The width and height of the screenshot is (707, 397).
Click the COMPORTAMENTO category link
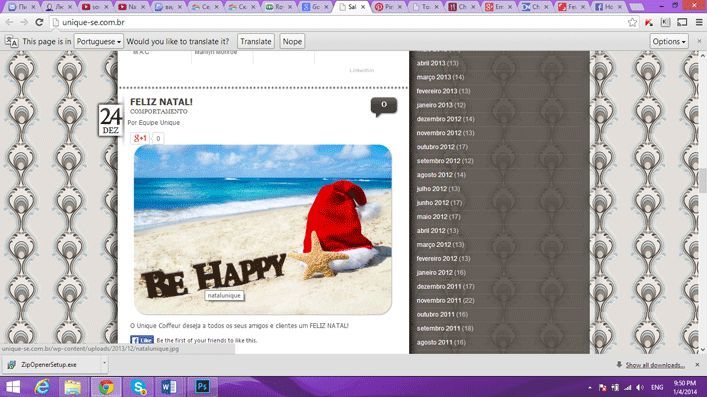pyautogui.click(x=159, y=111)
